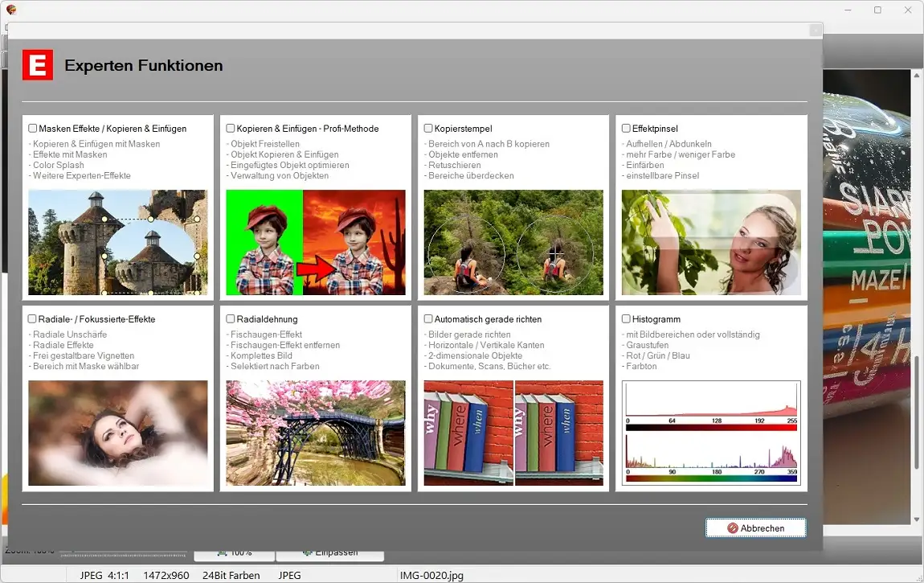Click the red cancel icon inside Abbrechen button
This screenshot has height=583, width=924.
coord(730,528)
